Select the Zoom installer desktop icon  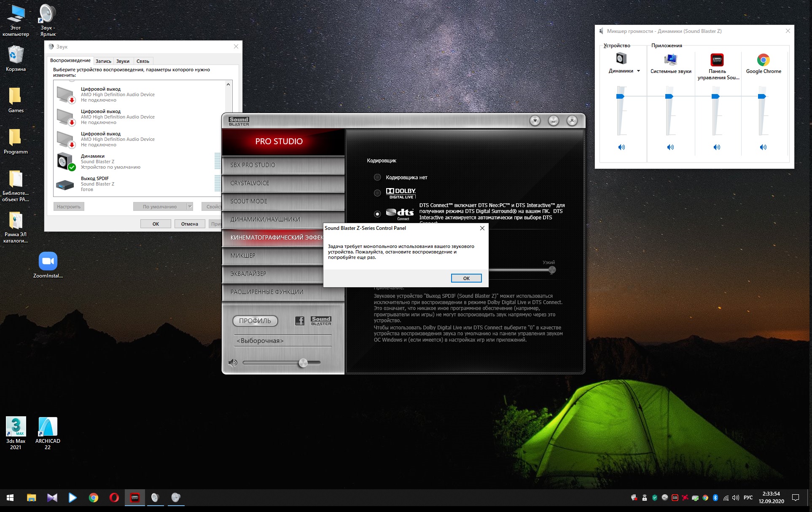[48, 265]
